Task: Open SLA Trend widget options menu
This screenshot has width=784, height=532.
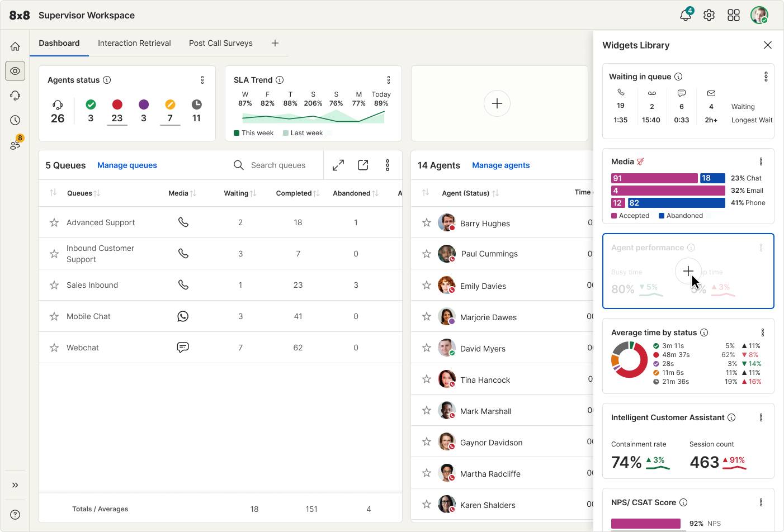Action: point(389,80)
